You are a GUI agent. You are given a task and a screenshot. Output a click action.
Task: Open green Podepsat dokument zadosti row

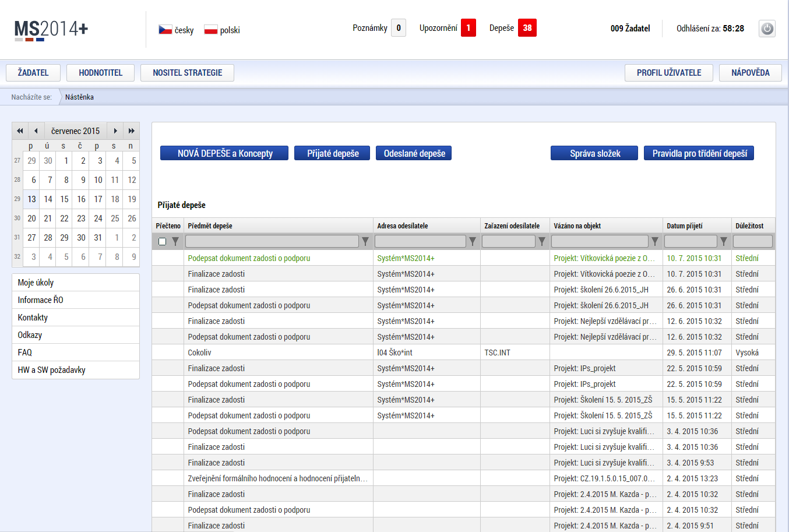click(463, 258)
